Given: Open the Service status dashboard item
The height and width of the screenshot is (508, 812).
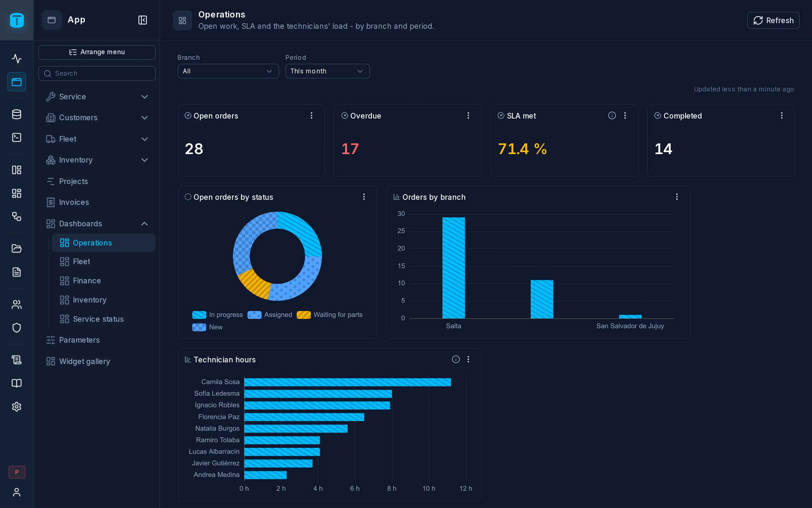Looking at the screenshot, I should (104, 319).
